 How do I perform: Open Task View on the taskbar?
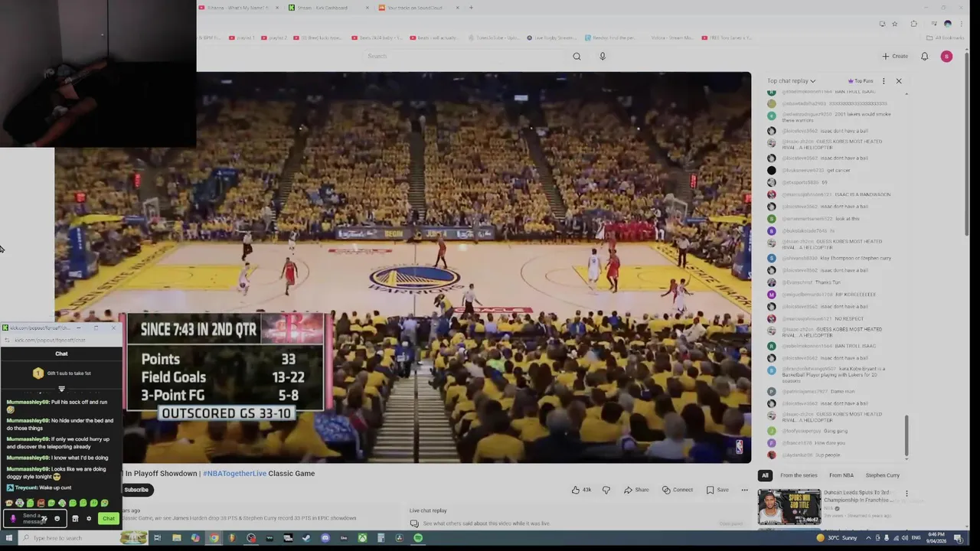click(157, 538)
